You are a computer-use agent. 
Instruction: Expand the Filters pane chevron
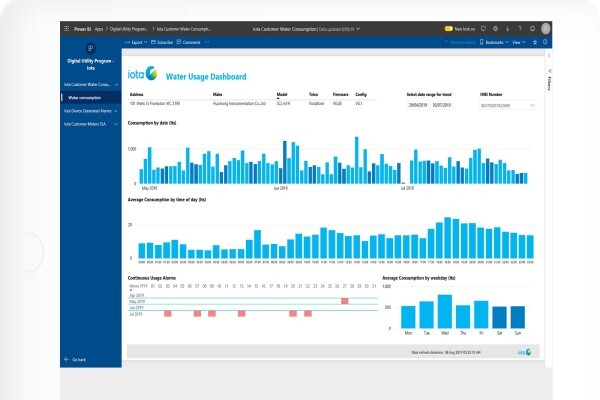pos(549,56)
